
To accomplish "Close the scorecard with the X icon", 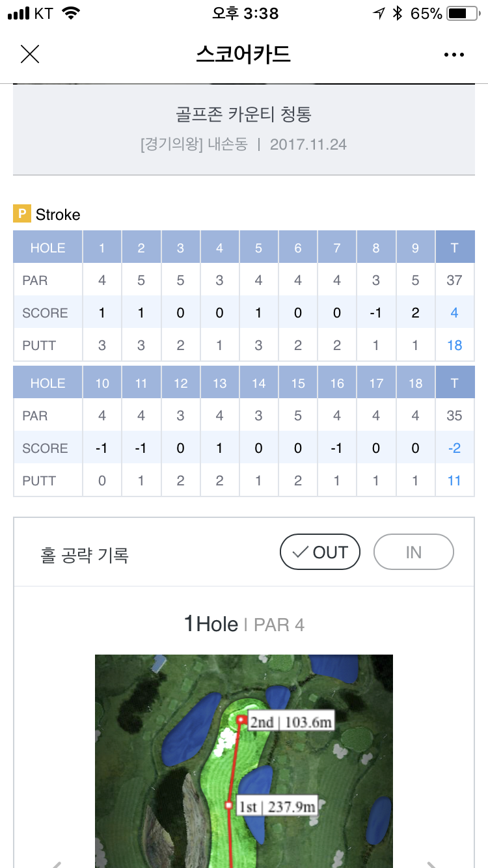I will pos(30,54).
